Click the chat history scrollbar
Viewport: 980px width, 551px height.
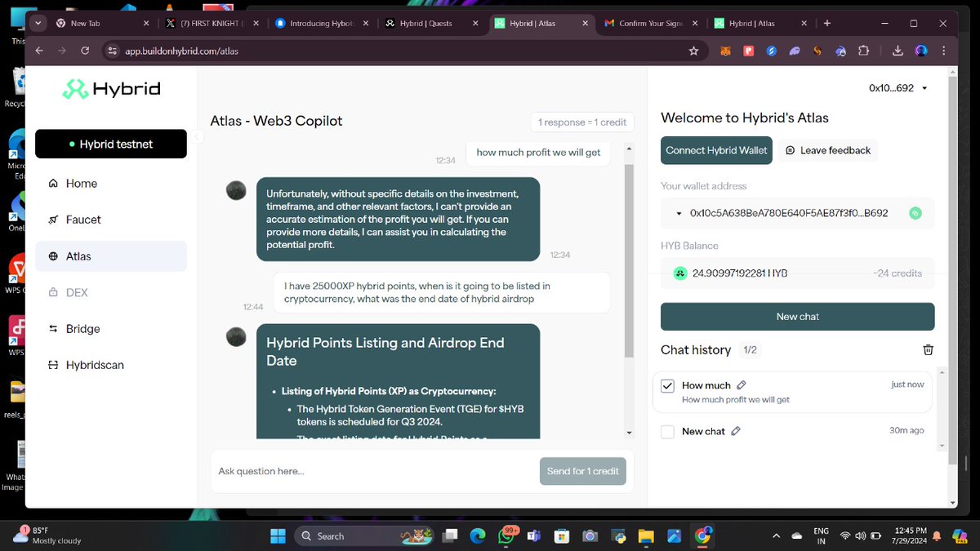(x=942, y=408)
